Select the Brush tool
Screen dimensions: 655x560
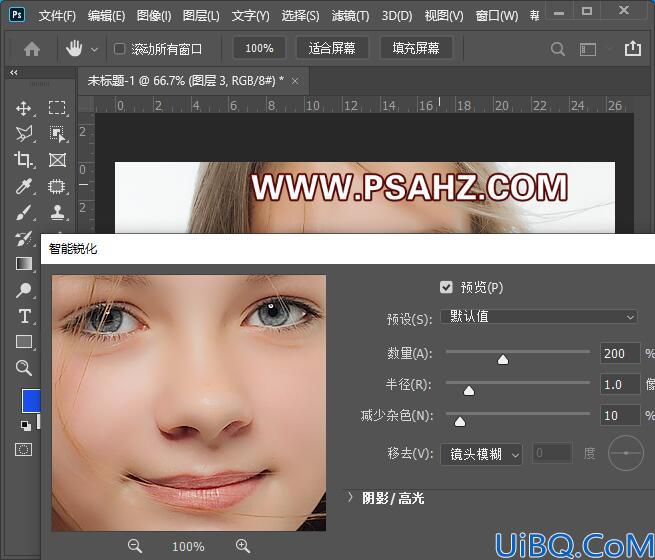[x=23, y=212]
